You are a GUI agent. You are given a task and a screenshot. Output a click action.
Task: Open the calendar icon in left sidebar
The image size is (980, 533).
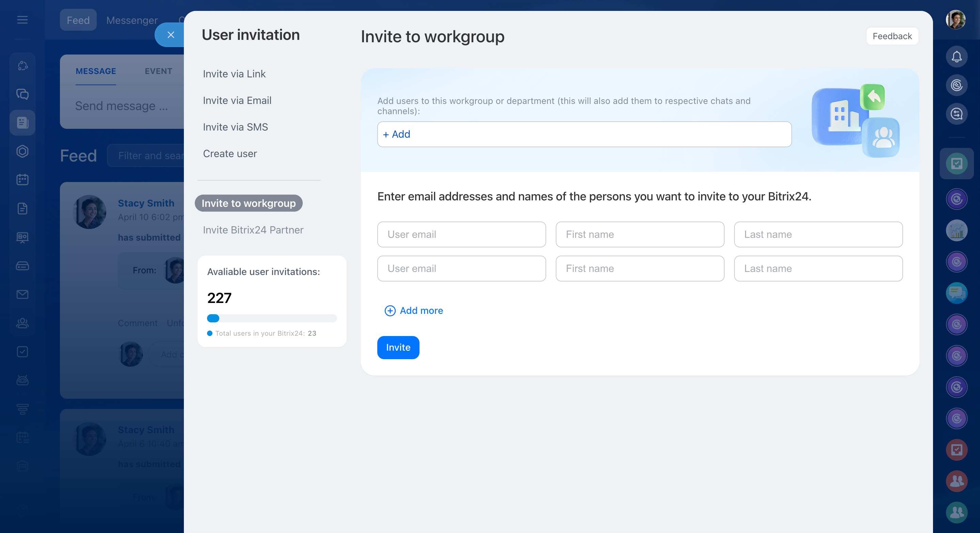click(x=22, y=180)
